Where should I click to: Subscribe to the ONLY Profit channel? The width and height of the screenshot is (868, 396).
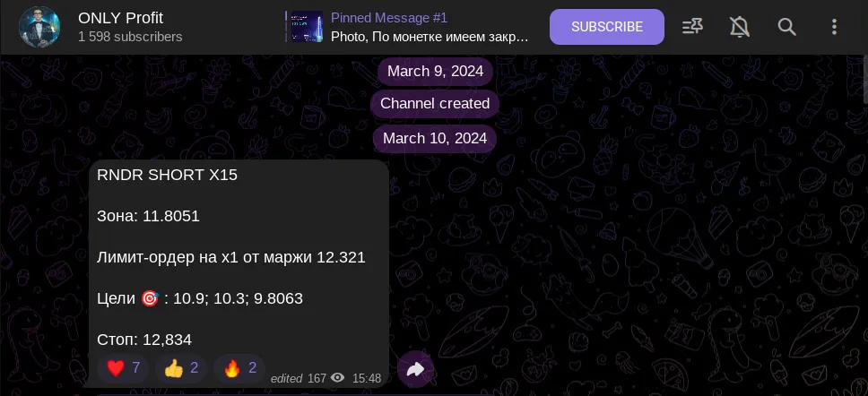tap(607, 27)
